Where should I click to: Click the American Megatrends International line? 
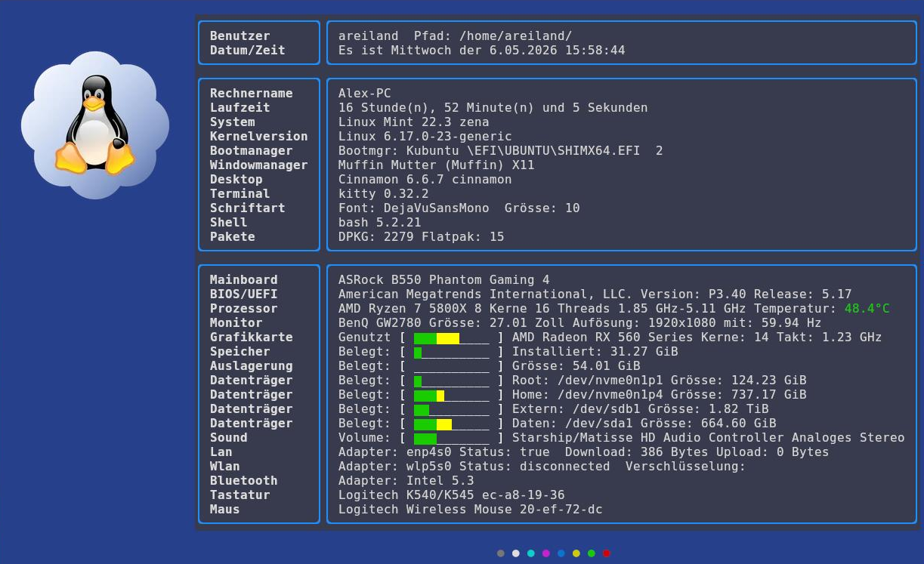(x=595, y=294)
